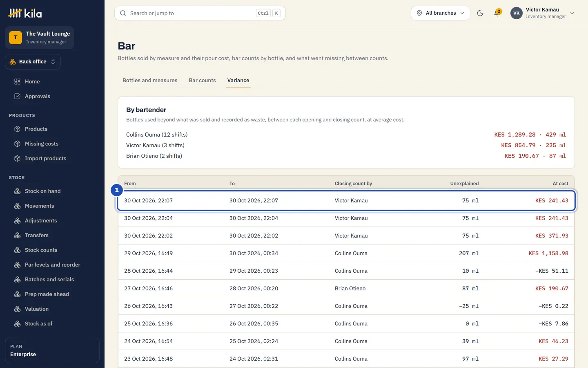588x368 pixels.
Task: Switch to Bottles and measures tab
Action: click(x=150, y=80)
